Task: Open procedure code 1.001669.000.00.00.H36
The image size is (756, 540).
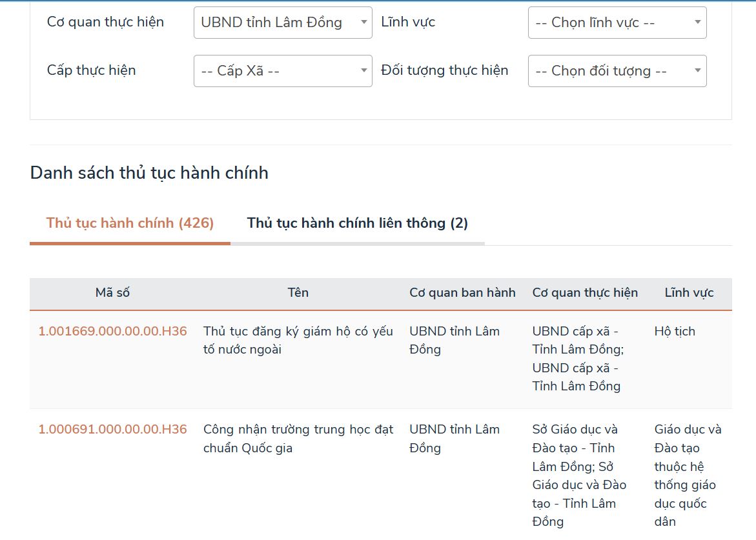Action: pyautogui.click(x=112, y=332)
